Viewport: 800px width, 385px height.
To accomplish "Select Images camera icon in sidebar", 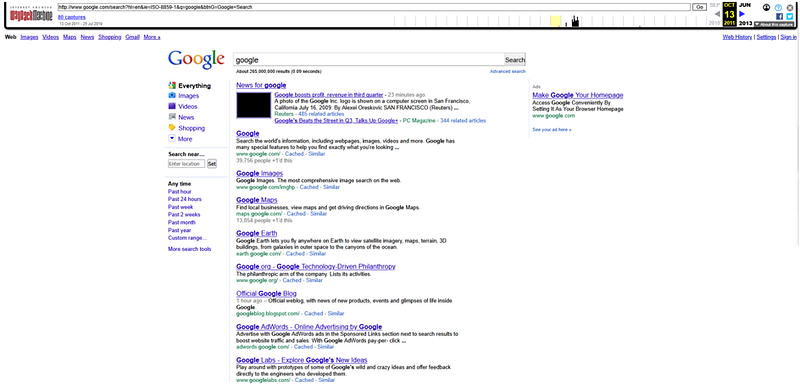I will (x=172, y=95).
